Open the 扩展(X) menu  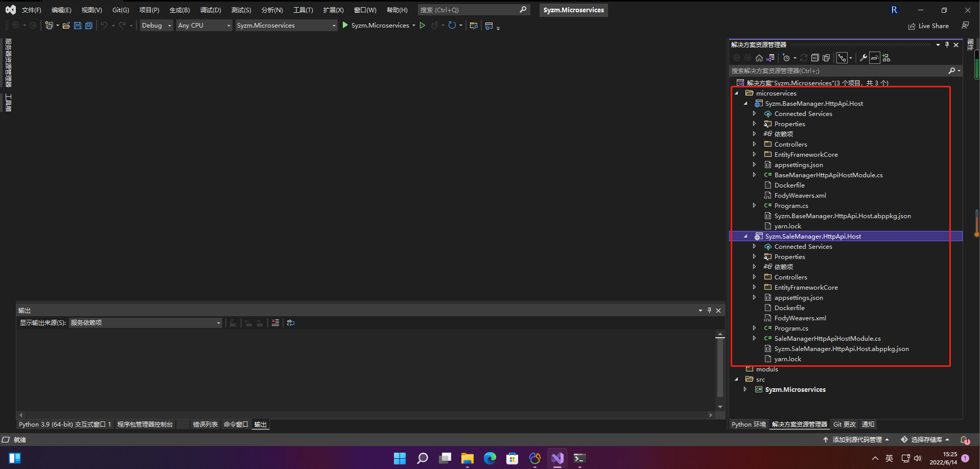(x=333, y=10)
